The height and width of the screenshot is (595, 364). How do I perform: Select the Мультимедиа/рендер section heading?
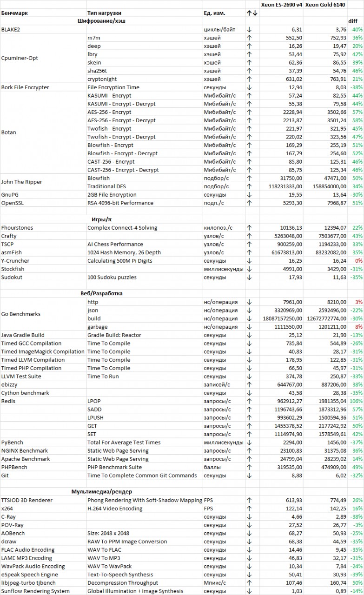point(101,492)
